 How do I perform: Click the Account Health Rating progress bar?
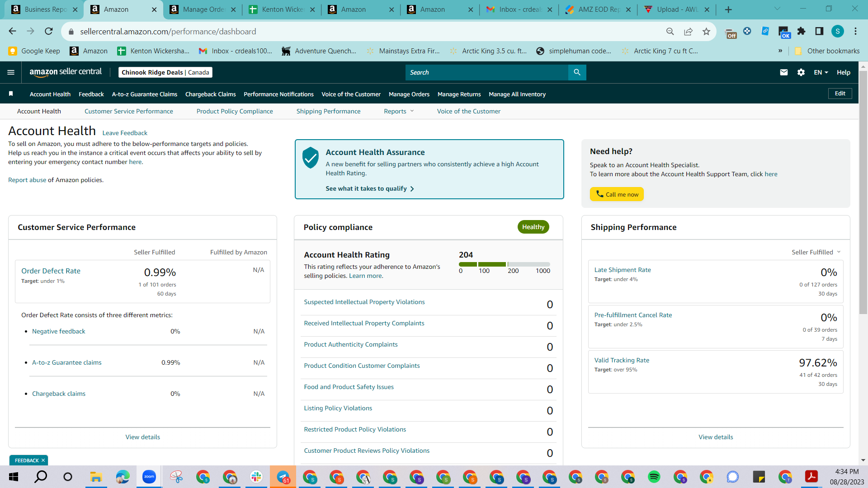504,264
